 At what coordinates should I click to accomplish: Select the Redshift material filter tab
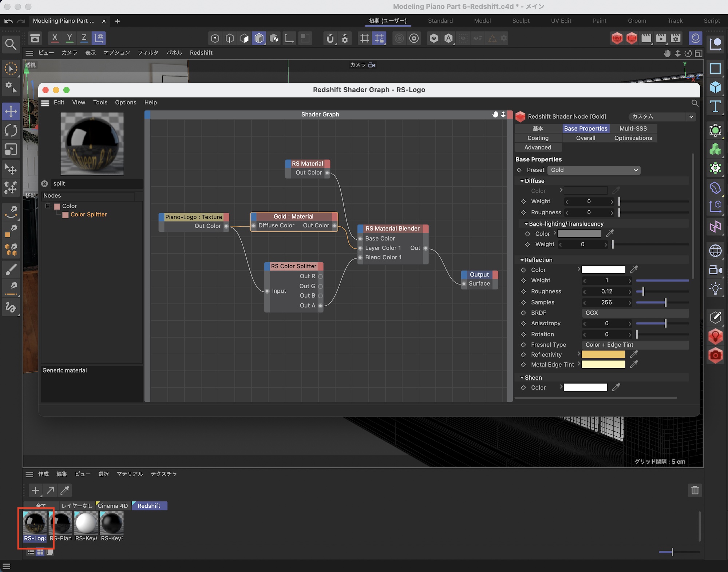click(x=149, y=506)
